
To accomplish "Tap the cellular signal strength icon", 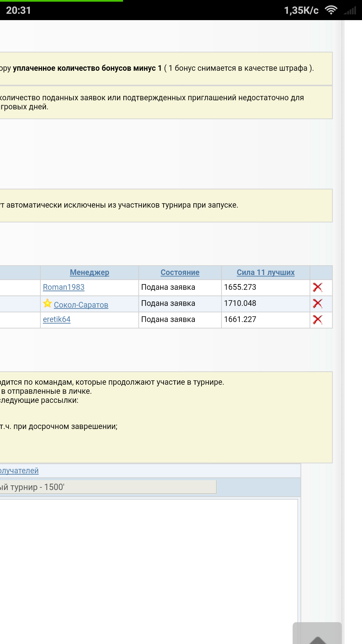I will (350, 10).
